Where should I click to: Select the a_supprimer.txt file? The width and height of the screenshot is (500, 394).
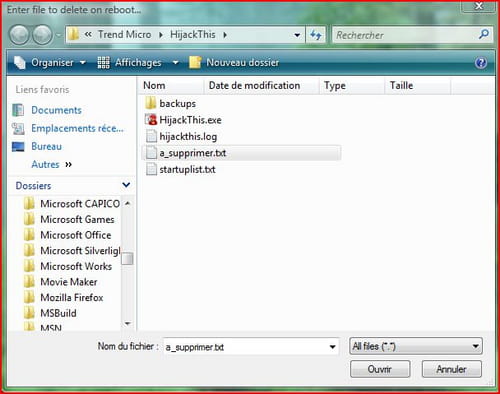point(241,153)
